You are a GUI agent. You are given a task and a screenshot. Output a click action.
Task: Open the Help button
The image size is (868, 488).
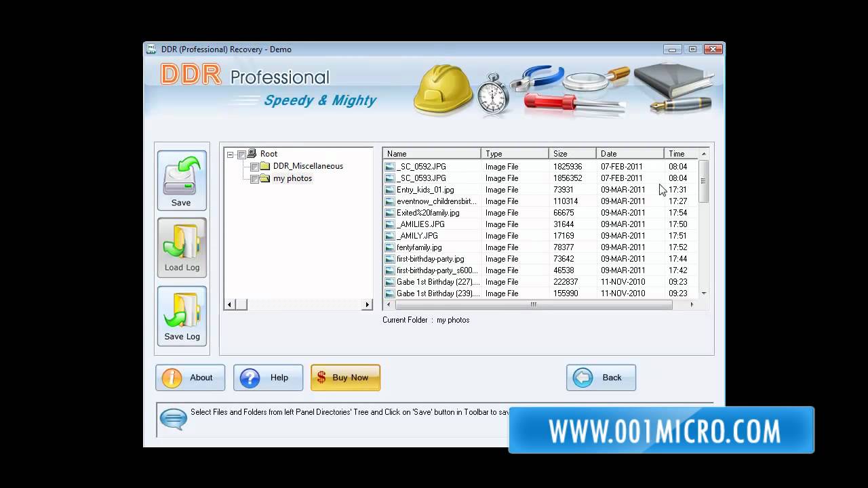tap(268, 378)
